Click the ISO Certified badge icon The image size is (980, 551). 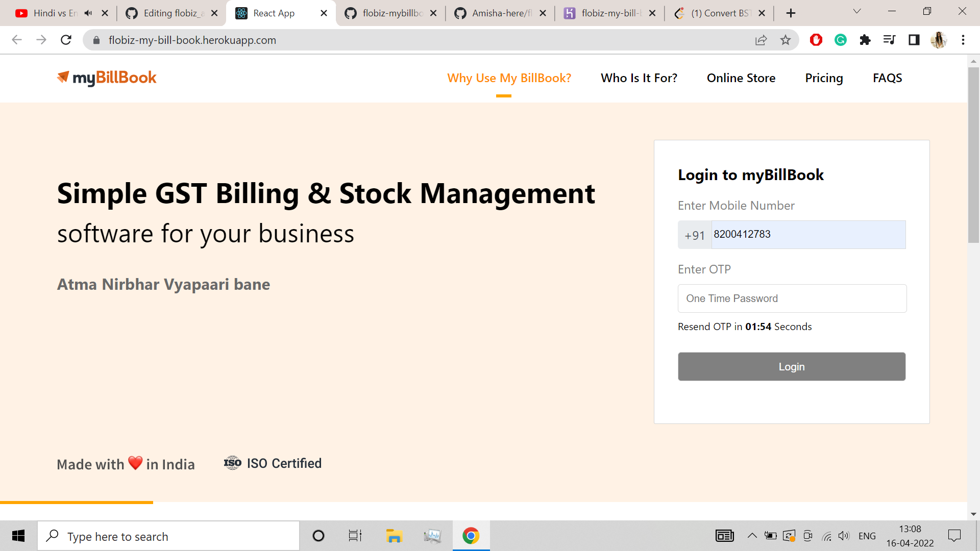(x=232, y=463)
